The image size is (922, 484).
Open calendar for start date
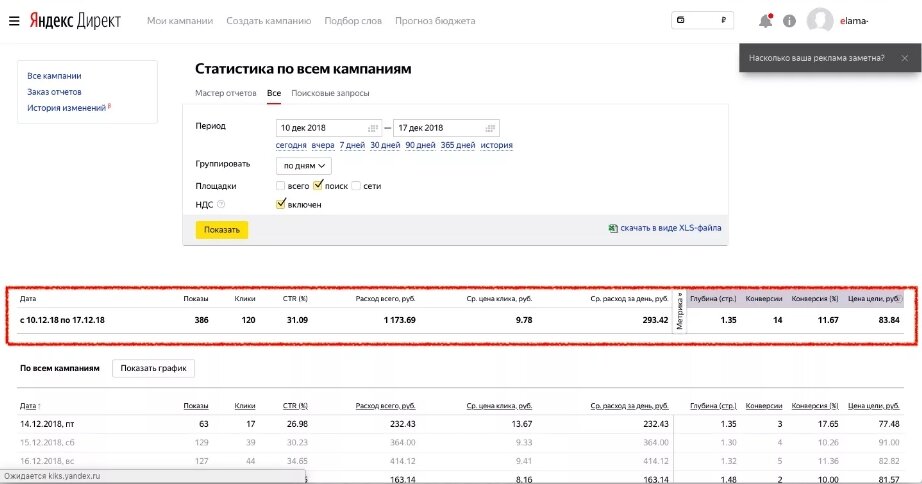(373, 128)
